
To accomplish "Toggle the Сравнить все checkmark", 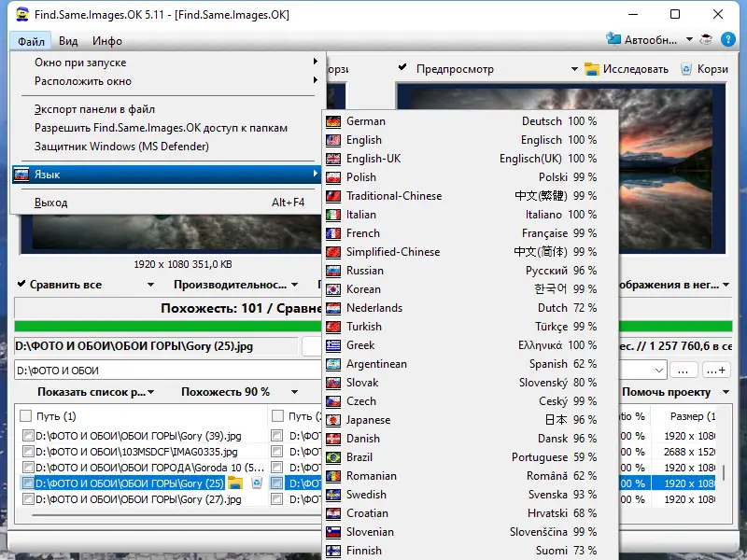I will (21, 284).
